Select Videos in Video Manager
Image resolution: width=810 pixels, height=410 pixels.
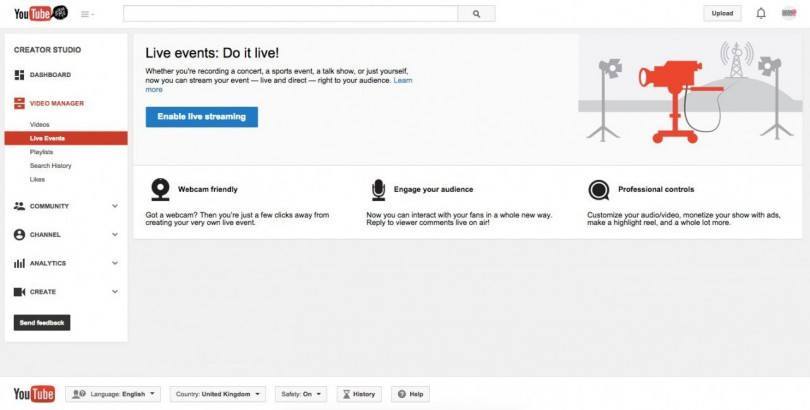pyautogui.click(x=40, y=124)
